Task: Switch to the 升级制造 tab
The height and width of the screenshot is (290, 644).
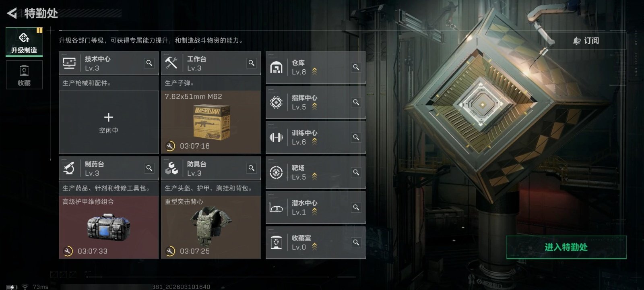Action: coord(24,42)
